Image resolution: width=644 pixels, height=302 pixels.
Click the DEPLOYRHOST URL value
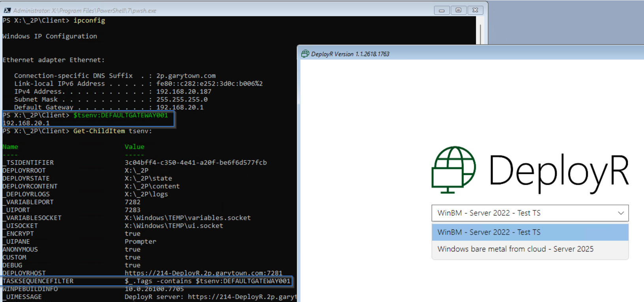(204, 273)
